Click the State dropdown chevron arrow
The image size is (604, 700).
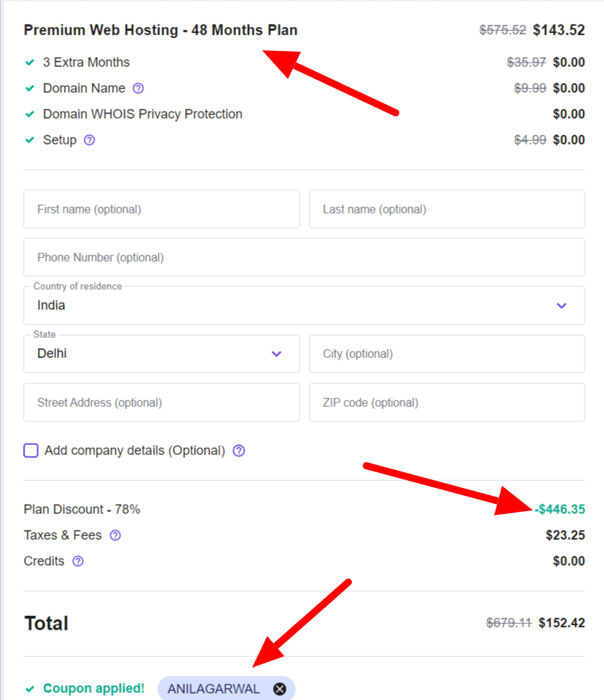click(x=276, y=354)
